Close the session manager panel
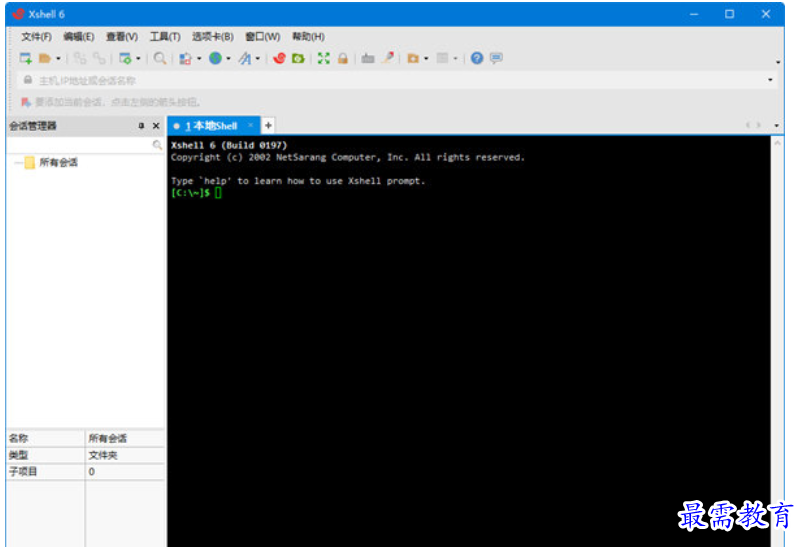This screenshot has height=547, width=802. pos(156,126)
